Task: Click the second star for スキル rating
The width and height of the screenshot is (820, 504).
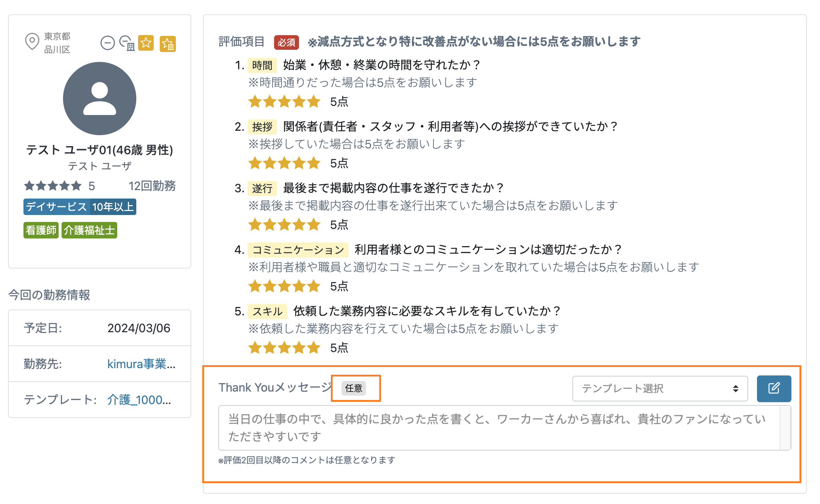Action: (x=270, y=348)
